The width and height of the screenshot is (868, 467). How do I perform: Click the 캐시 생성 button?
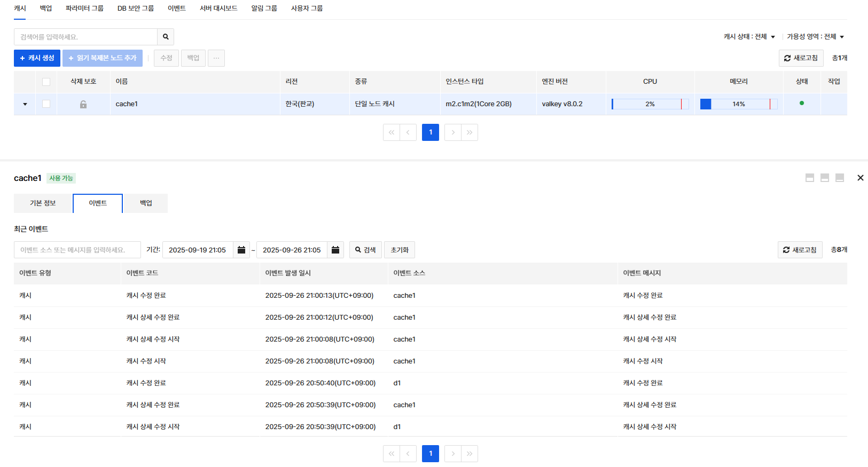click(x=37, y=58)
